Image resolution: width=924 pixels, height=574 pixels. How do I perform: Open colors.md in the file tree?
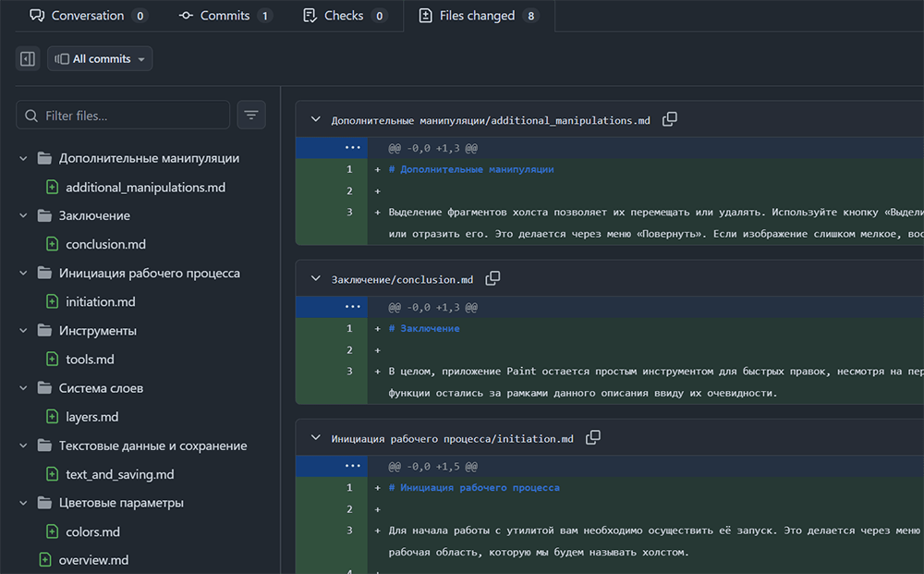92,531
